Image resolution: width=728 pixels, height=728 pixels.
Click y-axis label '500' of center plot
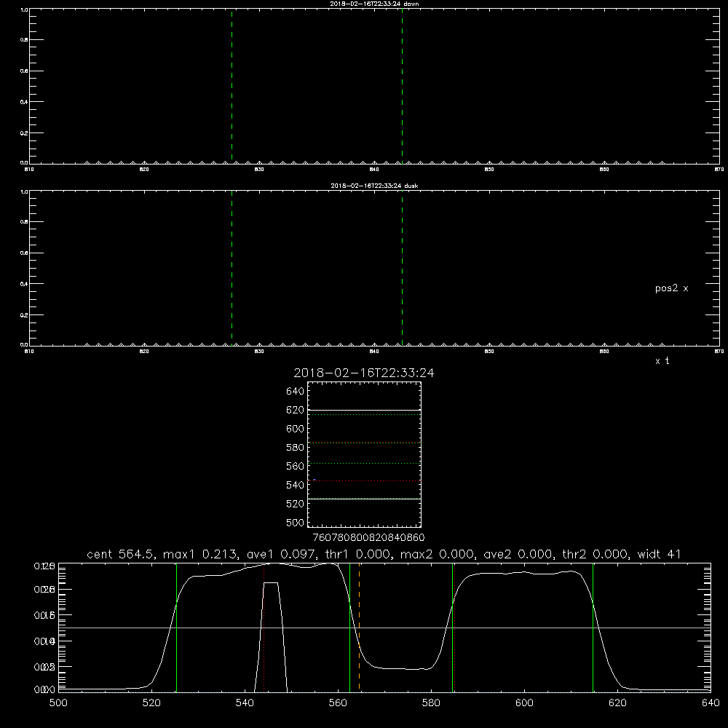click(295, 523)
